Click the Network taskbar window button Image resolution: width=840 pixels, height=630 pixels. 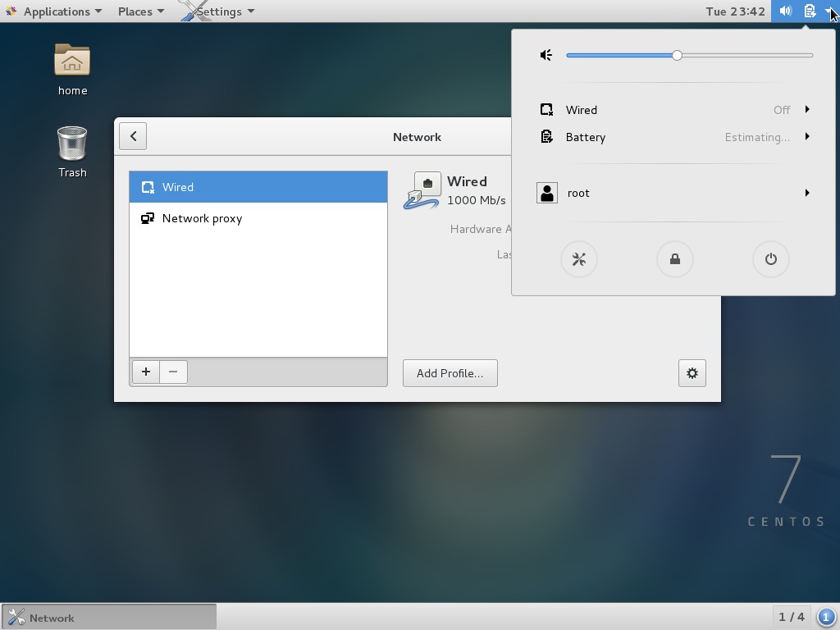[x=109, y=618]
